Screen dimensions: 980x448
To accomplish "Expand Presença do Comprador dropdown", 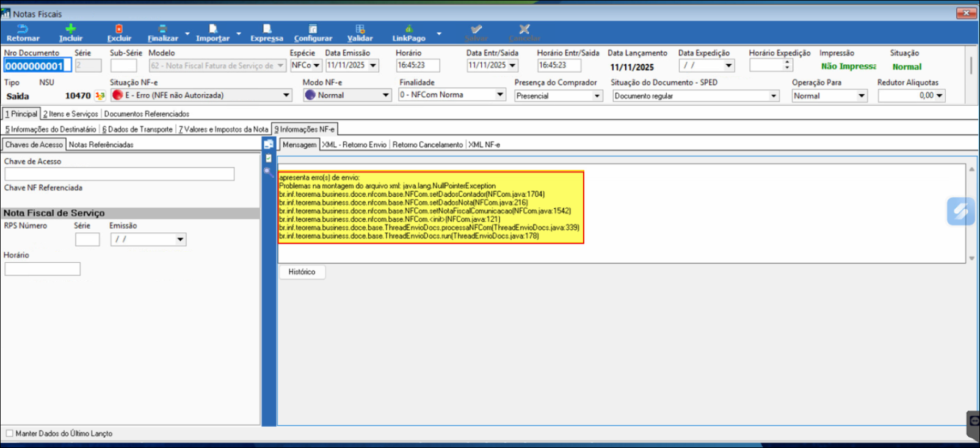I will pyautogui.click(x=597, y=96).
